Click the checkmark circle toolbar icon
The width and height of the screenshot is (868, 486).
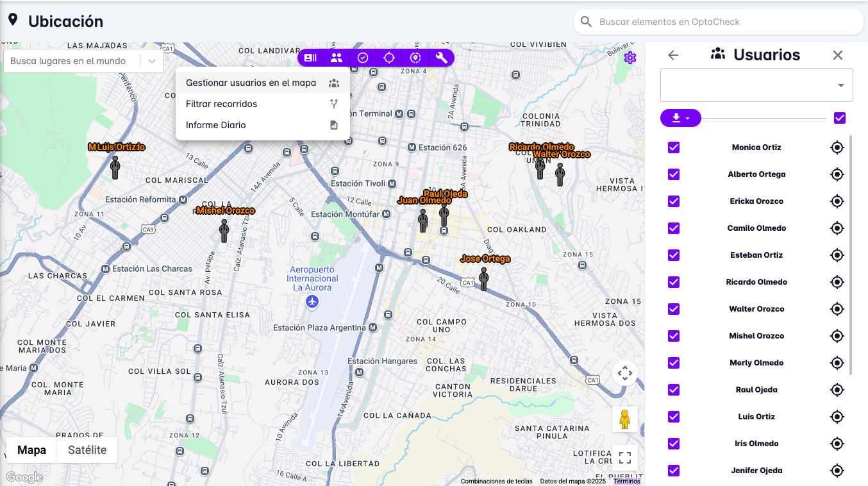pos(363,58)
